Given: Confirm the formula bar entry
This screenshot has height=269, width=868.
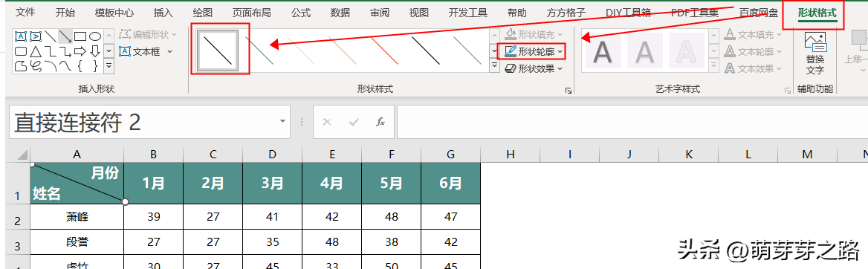Looking at the screenshot, I should click(353, 122).
